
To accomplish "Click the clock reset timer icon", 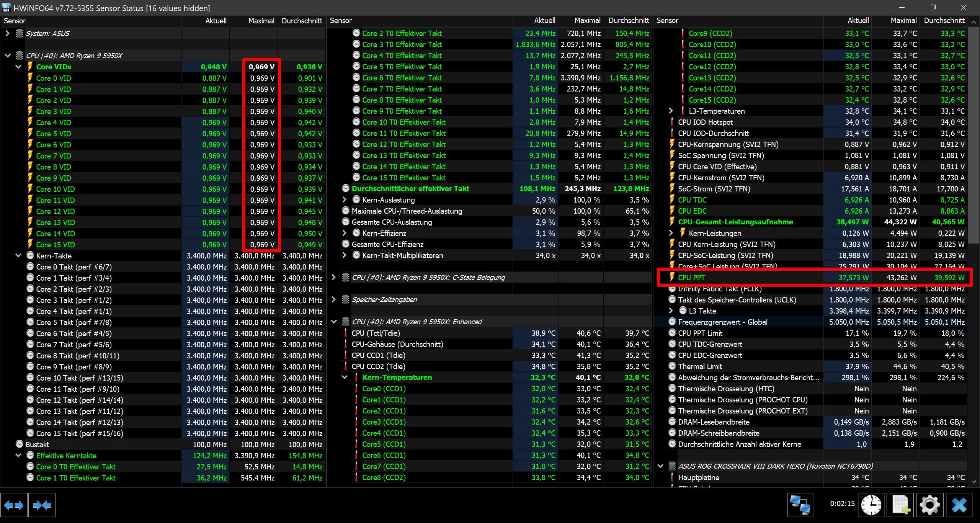I will click(x=871, y=505).
